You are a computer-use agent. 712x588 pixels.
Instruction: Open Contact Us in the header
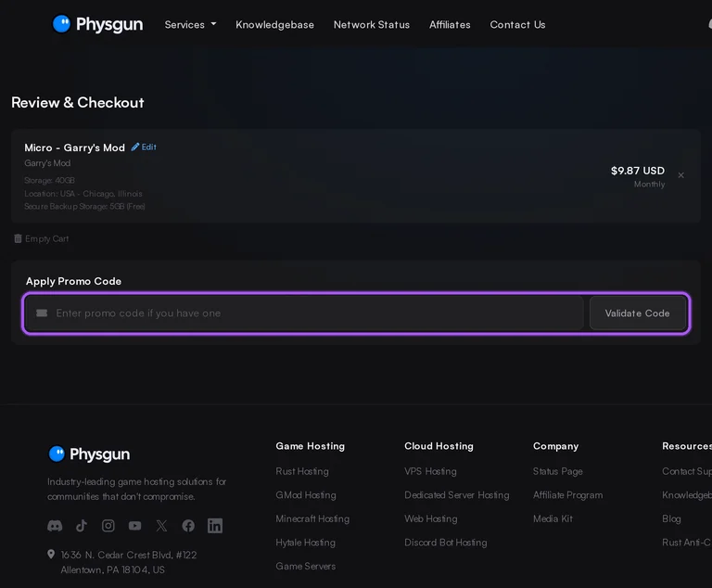pos(517,24)
